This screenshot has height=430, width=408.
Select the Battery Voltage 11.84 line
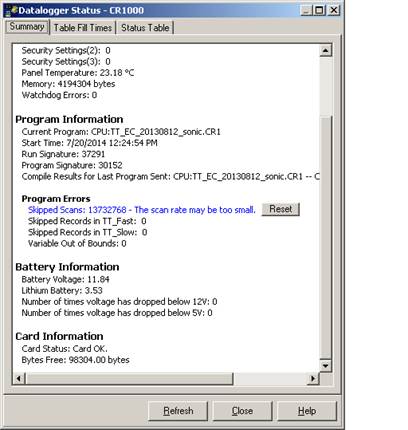pyautogui.click(x=65, y=279)
